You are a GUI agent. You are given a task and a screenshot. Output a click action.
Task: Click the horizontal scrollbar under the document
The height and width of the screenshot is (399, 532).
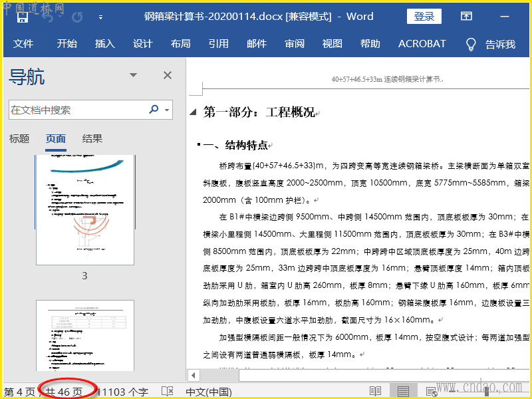[x=359, y=376]
